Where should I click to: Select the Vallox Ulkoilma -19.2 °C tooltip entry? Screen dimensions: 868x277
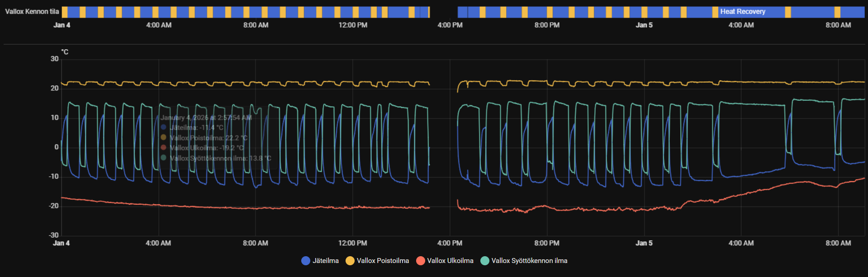(206, 148)
